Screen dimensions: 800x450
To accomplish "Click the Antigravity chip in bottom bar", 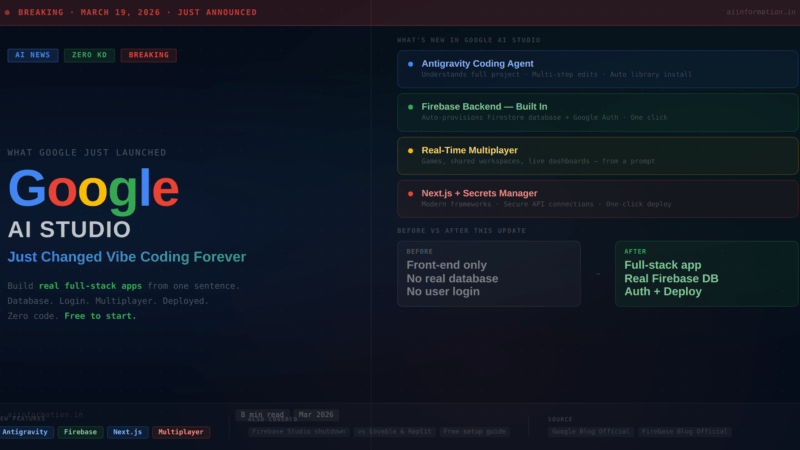I will pos(26,432).
